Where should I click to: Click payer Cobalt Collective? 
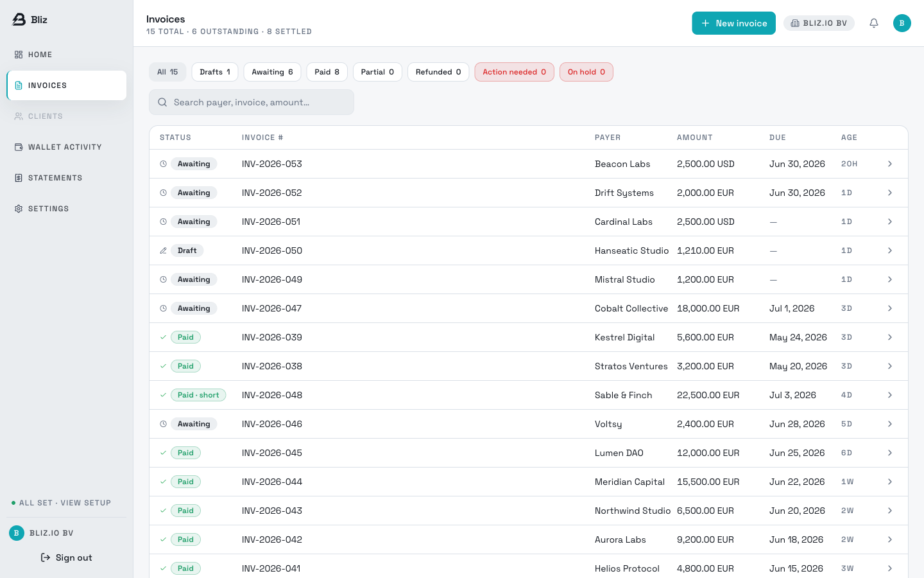pos(631,308)
